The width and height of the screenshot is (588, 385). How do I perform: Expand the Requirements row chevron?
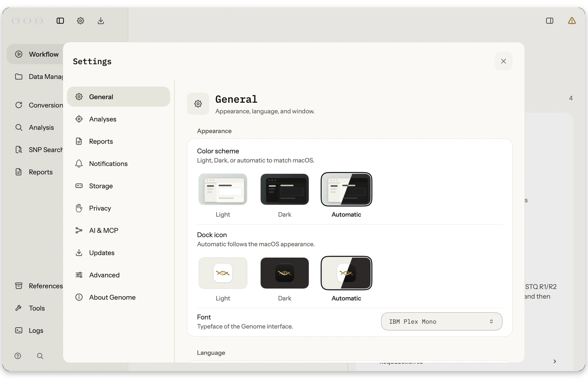(555, 361)
